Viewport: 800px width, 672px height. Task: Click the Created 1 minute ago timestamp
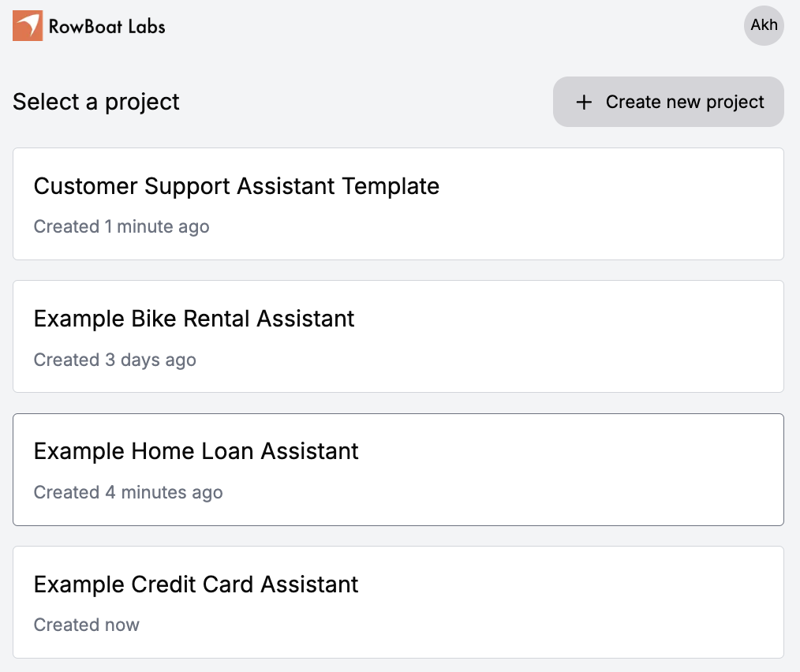pos(121,226)
